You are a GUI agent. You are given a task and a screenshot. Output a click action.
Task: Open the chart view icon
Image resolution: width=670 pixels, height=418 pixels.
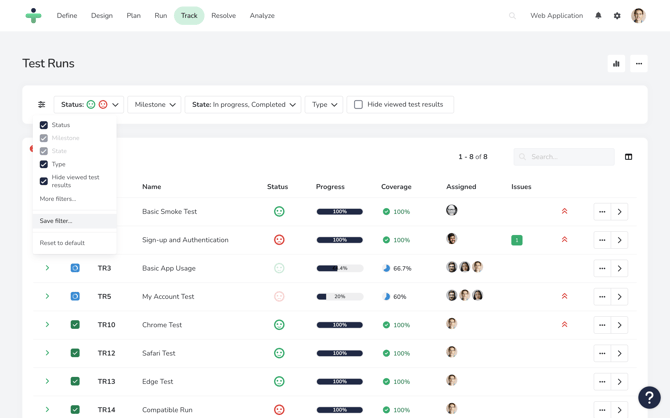tap(616, 64)
